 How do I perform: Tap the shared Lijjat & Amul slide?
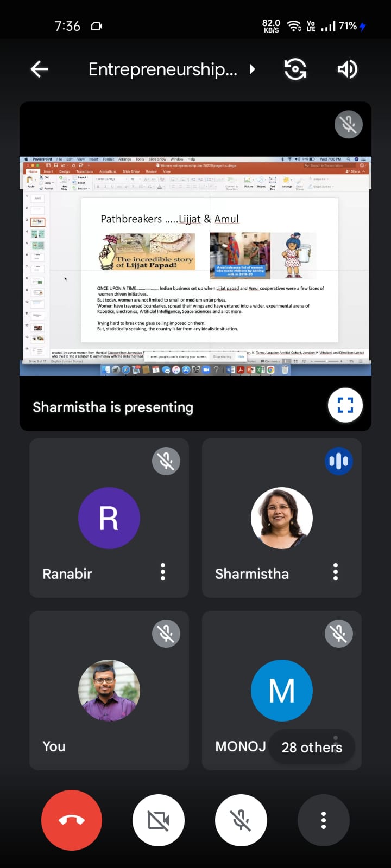[x=209, y=270]
